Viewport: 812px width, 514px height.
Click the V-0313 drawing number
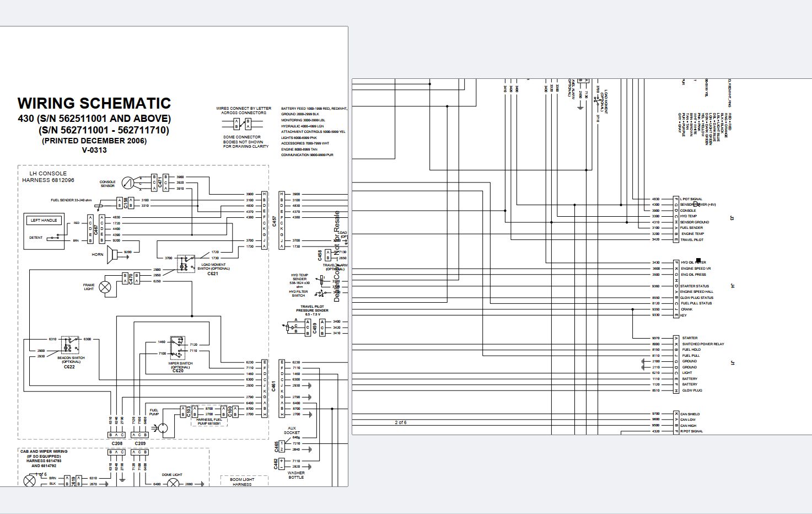(94, 150)
